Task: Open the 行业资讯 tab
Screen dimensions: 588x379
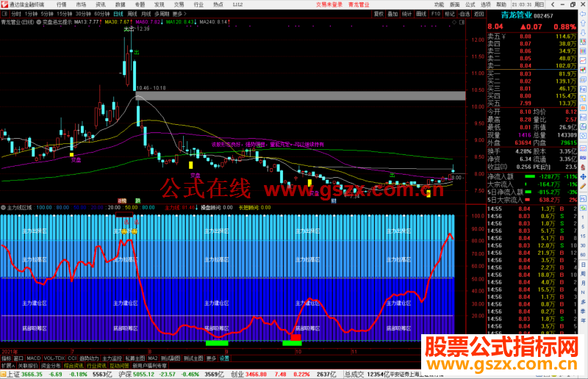Action: (x=97, y=366)
